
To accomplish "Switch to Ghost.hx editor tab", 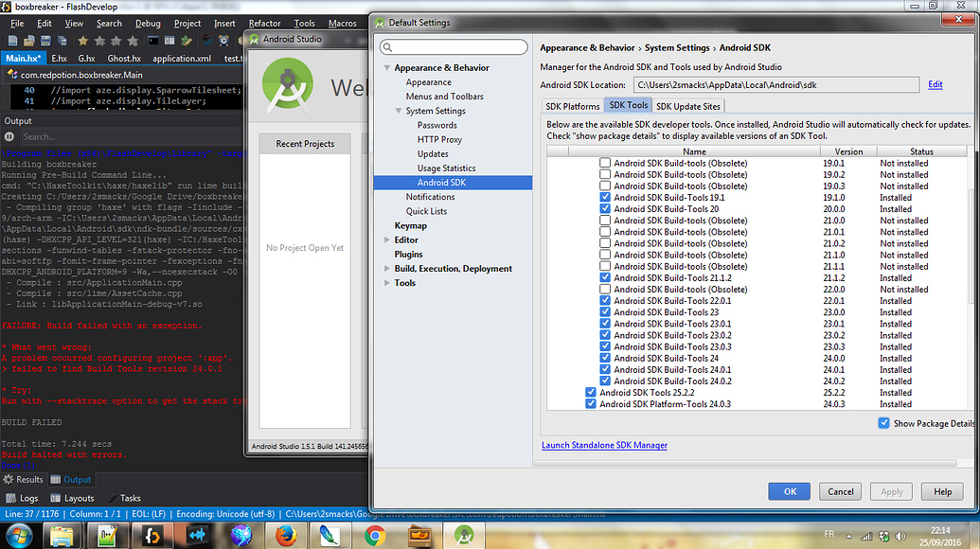I will tap(124, 58).
